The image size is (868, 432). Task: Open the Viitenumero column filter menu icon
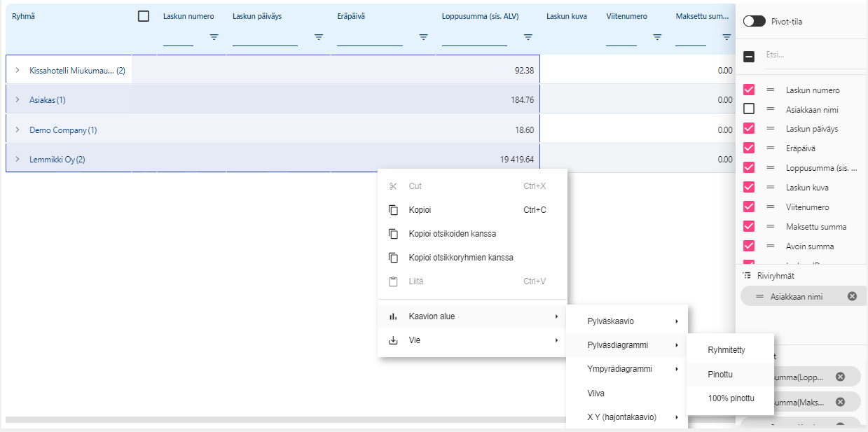(x=657, y=37)
